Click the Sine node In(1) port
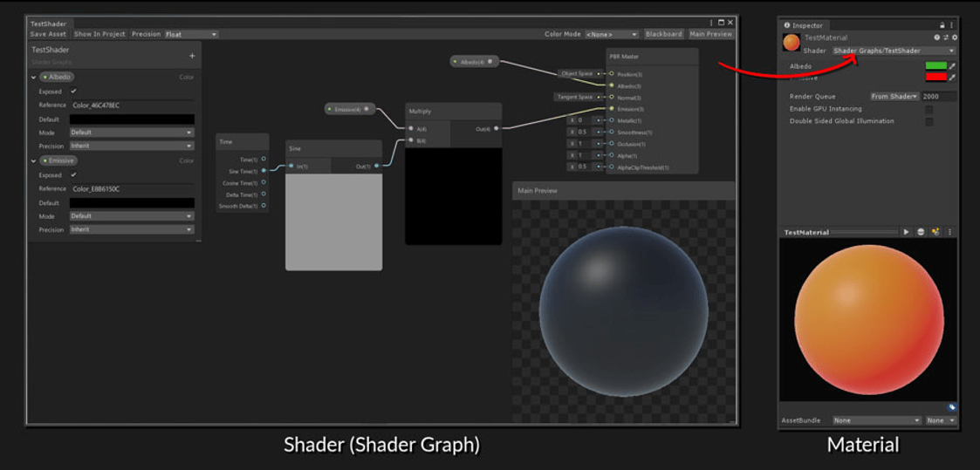This screenshot has width=980, height=470. tap(291, 166)
